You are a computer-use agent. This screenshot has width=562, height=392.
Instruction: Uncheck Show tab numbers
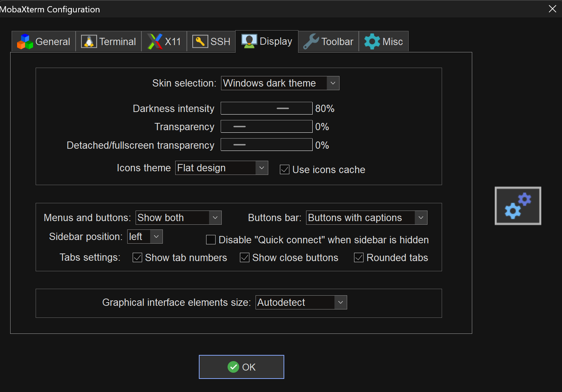137,257
